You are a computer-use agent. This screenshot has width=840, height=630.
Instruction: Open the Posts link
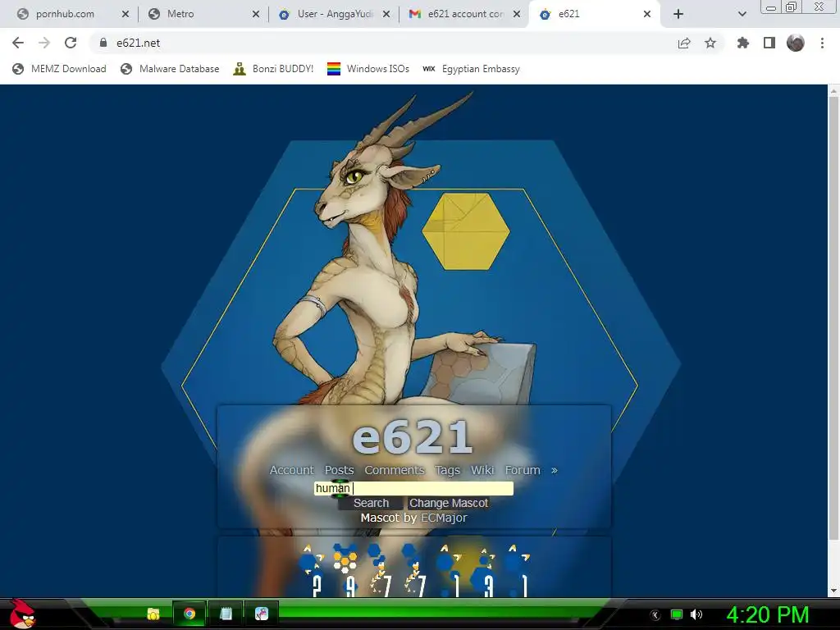339,470
